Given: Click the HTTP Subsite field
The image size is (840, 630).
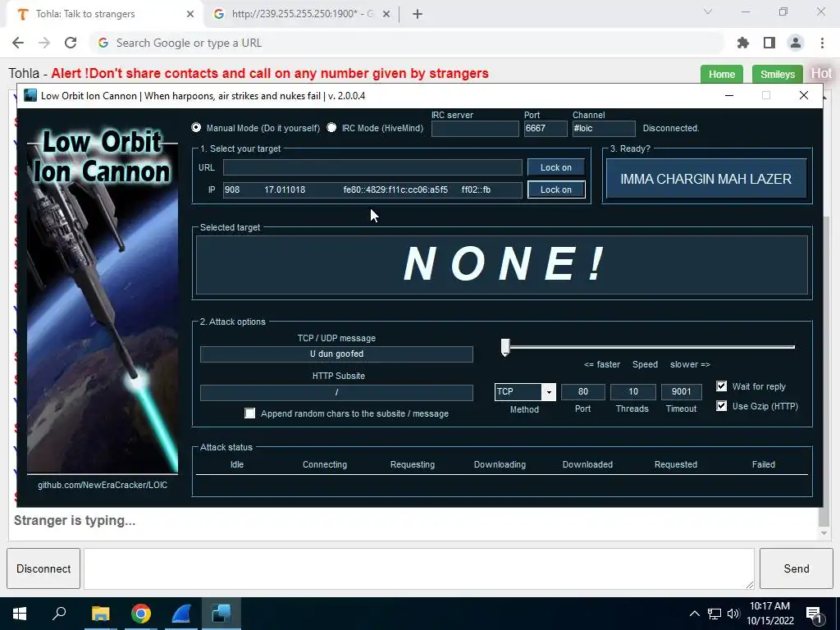Looking at the screenshot, I should tap(336, 392).
